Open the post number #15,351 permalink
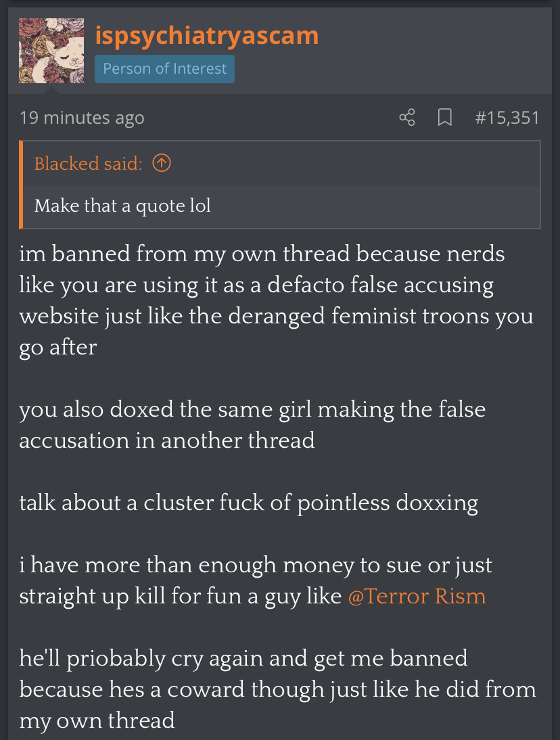Screen dimensions: 560x740 pos(507,118)
